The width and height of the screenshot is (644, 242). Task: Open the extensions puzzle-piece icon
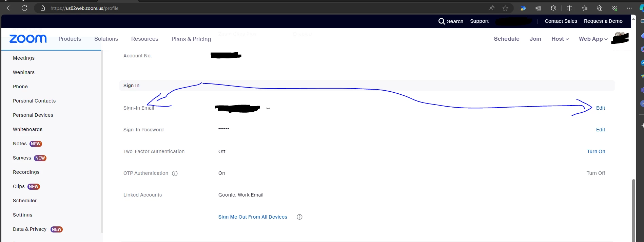point(553,8)
